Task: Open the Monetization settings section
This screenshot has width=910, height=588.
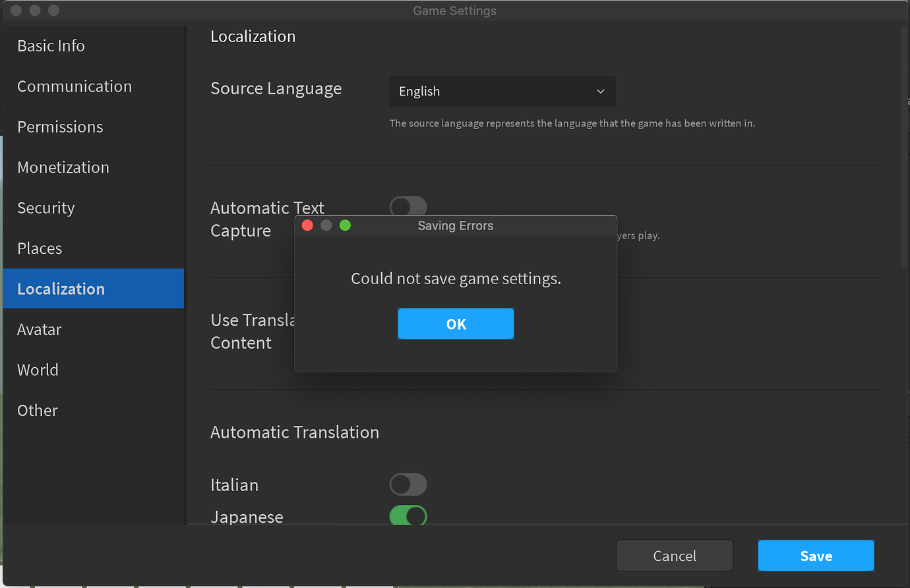Action: [63, 167]
